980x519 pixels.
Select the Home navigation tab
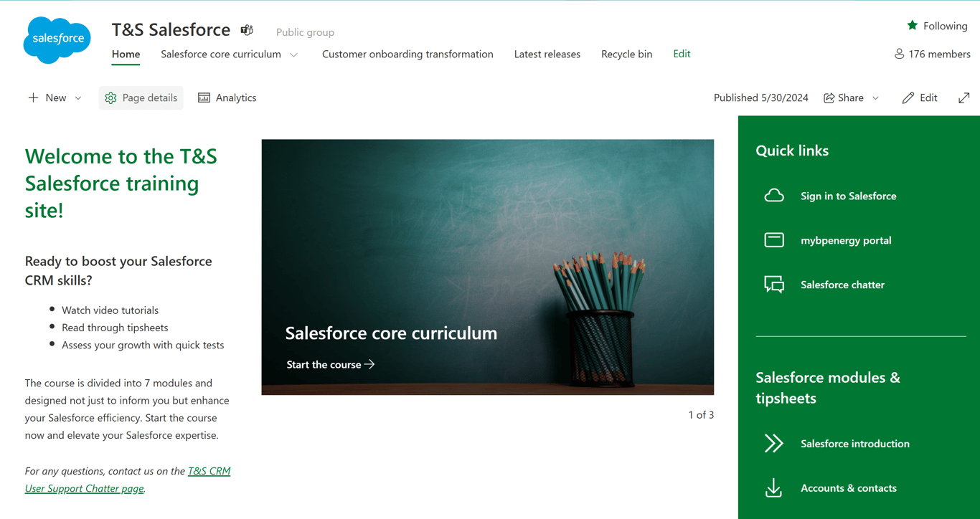click(x=126, y=54)
